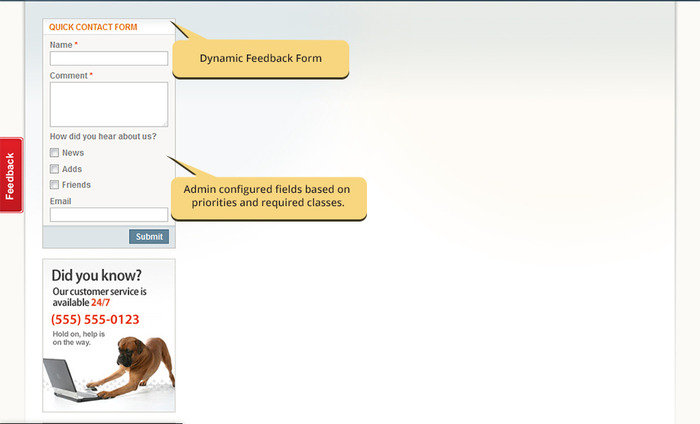Click the phone number (555) 555-0123
This screenshot has height=424, width=700.
tap(95, 320)
